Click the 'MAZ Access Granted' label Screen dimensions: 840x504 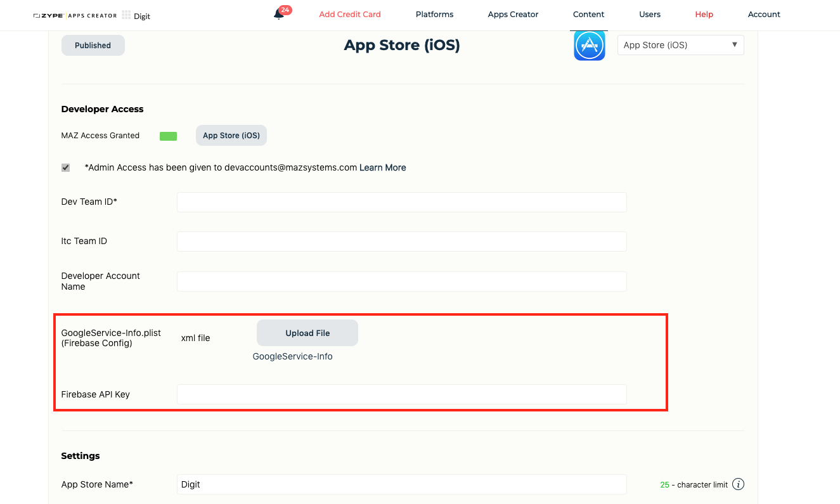(100, 136)
